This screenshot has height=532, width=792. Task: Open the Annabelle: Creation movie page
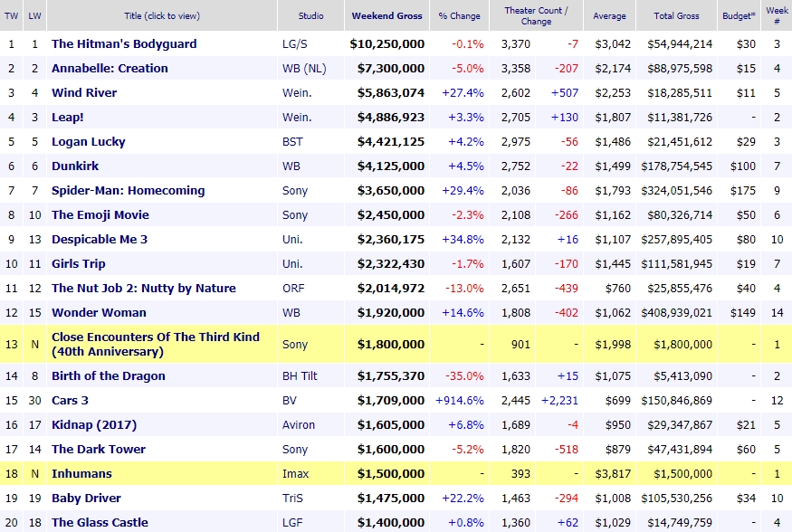pyautogui.click(x=110, y=68)
